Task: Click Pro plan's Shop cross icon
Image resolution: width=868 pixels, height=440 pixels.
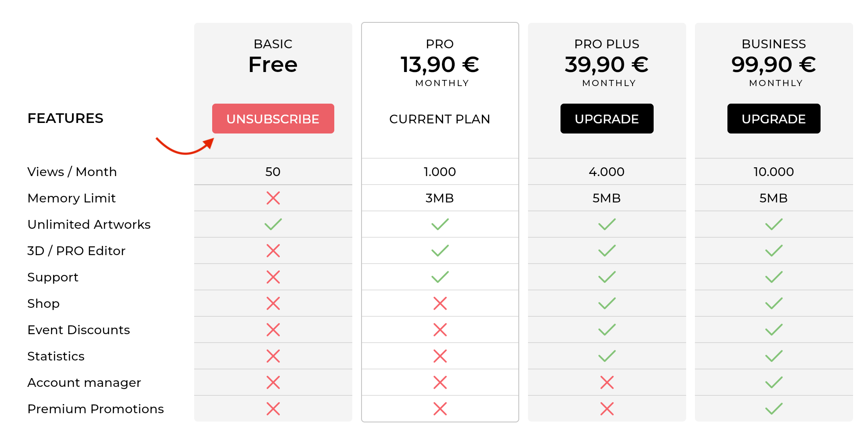Action: [x=440, y=303]
